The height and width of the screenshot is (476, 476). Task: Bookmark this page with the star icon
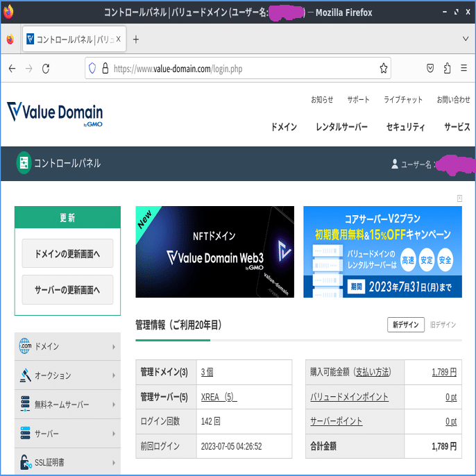[384, 68]
